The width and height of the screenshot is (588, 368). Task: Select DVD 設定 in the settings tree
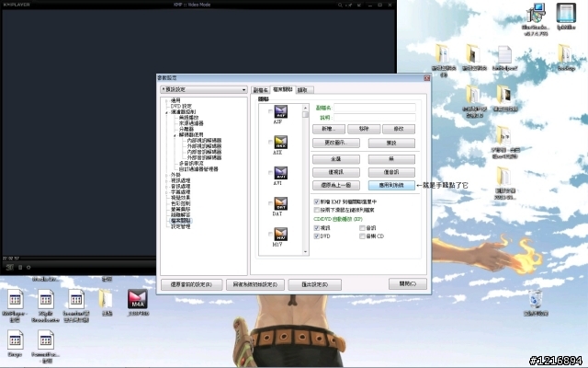pos(181,107)
